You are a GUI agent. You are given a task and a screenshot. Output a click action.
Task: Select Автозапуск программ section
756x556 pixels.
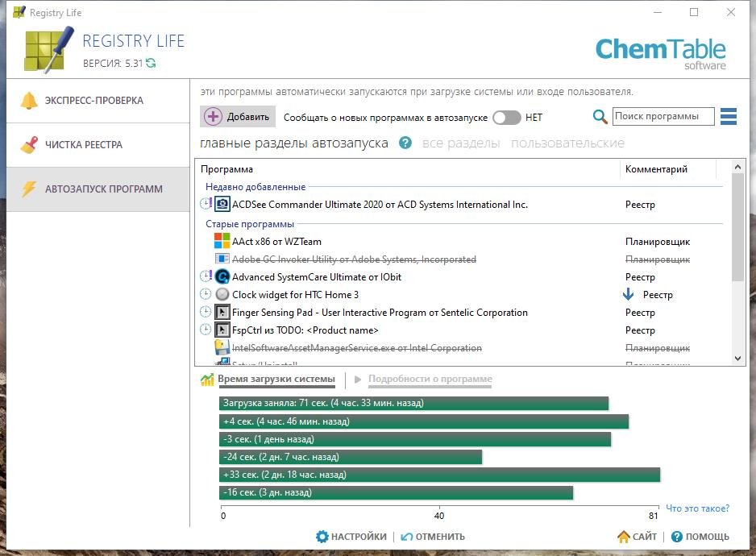click(98, 189)
